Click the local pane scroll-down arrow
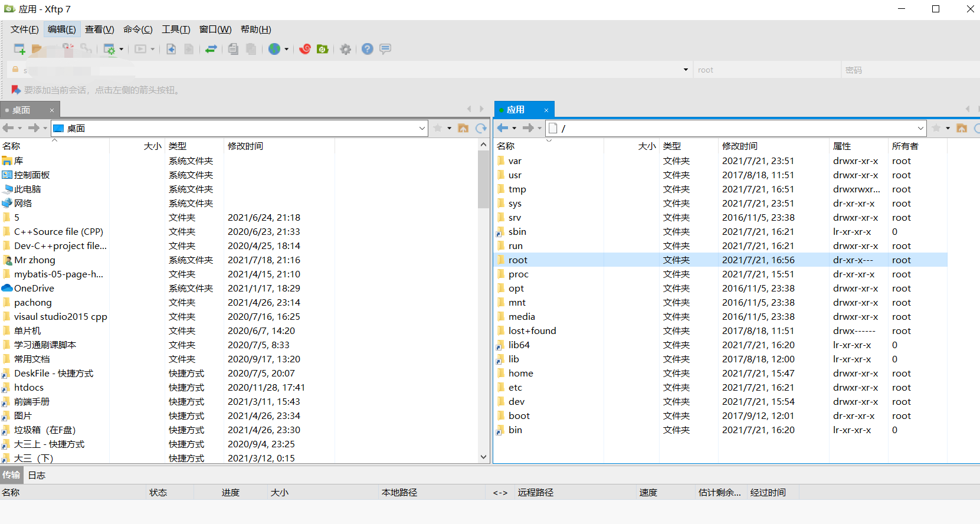The width and height of the screenshot is (980, 524). point(484,457)
